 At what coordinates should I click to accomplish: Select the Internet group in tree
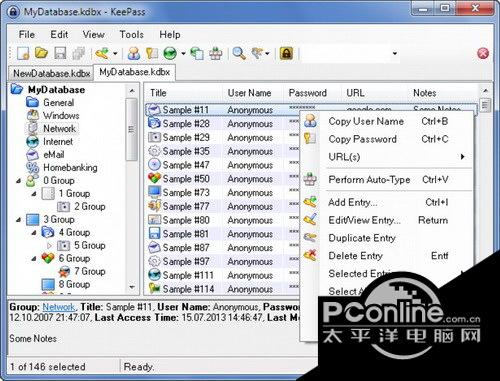(58, 142)
